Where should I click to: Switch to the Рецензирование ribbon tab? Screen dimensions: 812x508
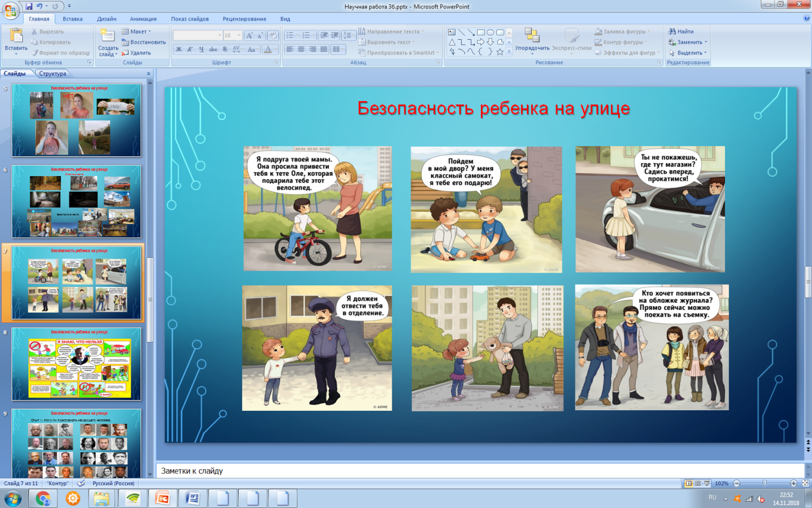click(x=245, y=19)
